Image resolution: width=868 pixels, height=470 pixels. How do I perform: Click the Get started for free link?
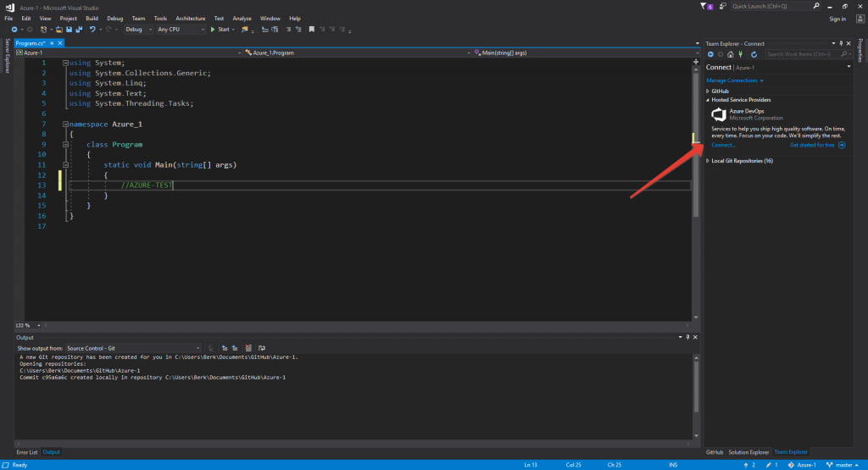(x=811, y=145)
